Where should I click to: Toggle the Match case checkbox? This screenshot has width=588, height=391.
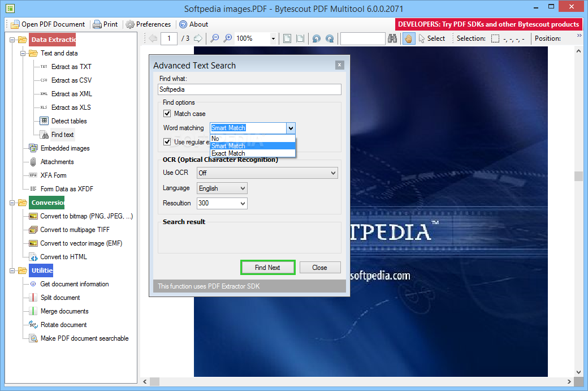click(x=167, y=113)
